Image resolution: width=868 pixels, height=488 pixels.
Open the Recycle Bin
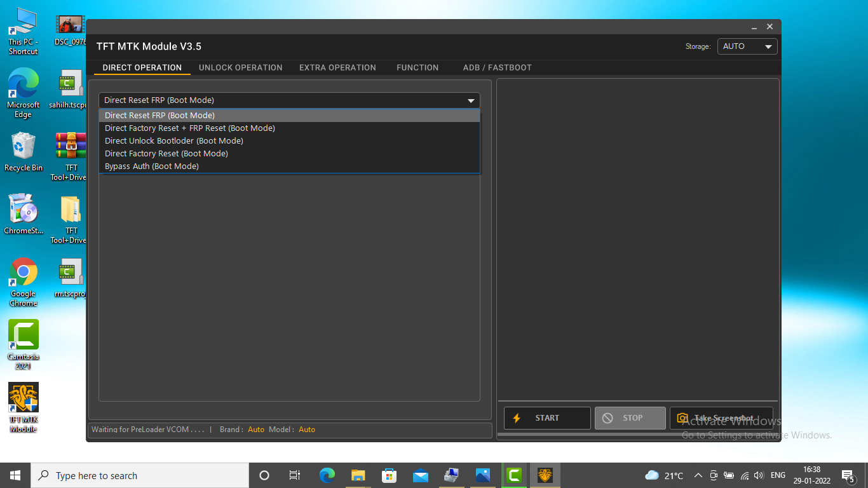coord(23,151)
